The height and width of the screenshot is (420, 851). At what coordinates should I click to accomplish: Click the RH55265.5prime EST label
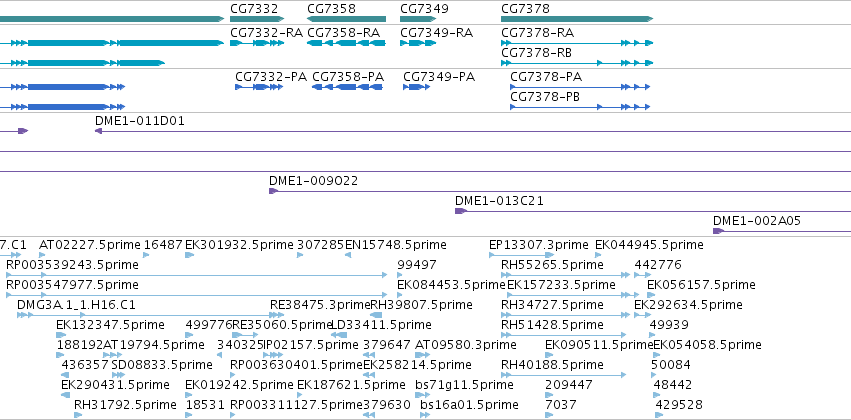pyautogui.click(x=552, y=265)
